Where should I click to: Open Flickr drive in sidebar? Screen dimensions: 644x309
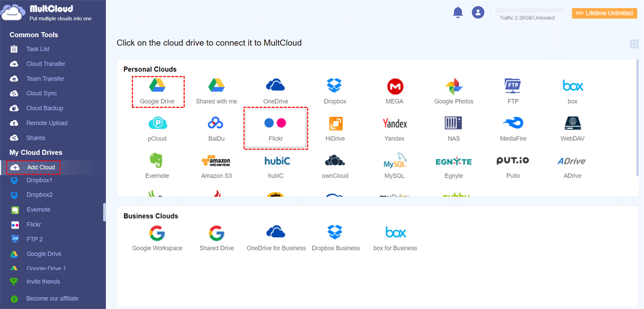coord(34,224)
